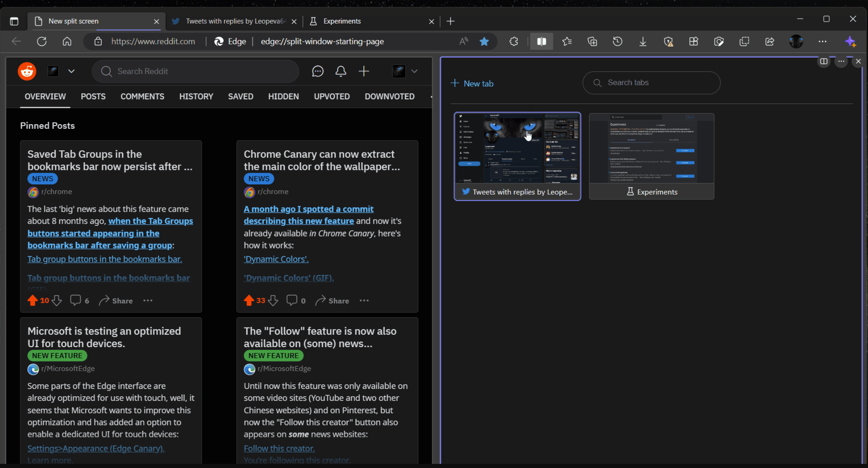Click the Edge profile avatar
This screenshot has width=868, height=468.
[x=796, y=41]
